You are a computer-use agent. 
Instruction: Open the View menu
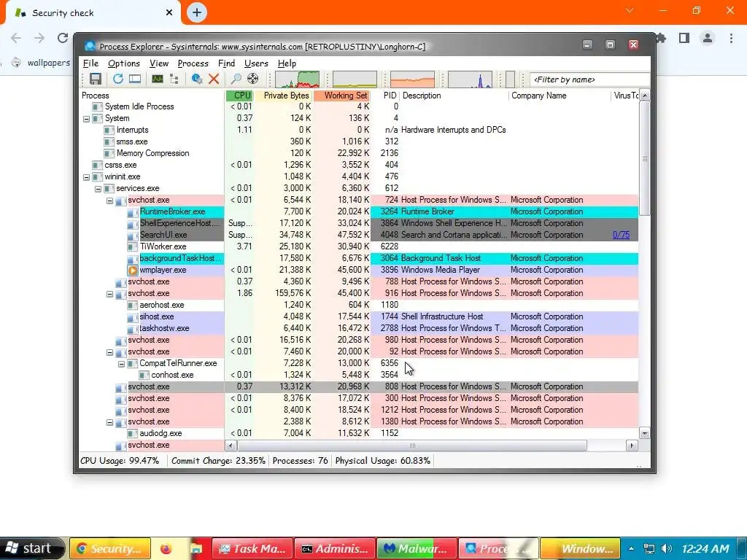coord(158,63)
